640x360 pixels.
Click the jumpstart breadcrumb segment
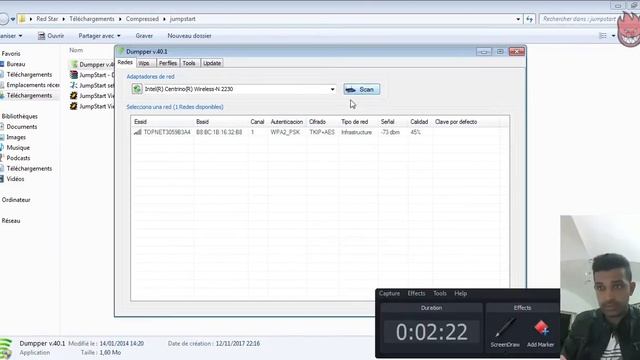(182, 19)
